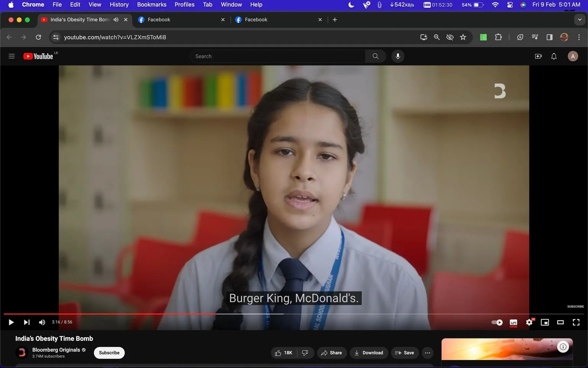Open a new browser tab

point(335,20)
